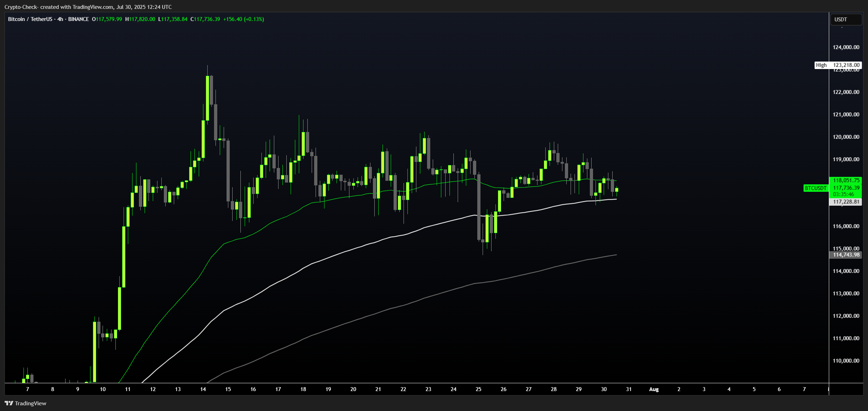Click the 116,000.00 price axis label
868x411 pixels.
(x=846, y=226)
